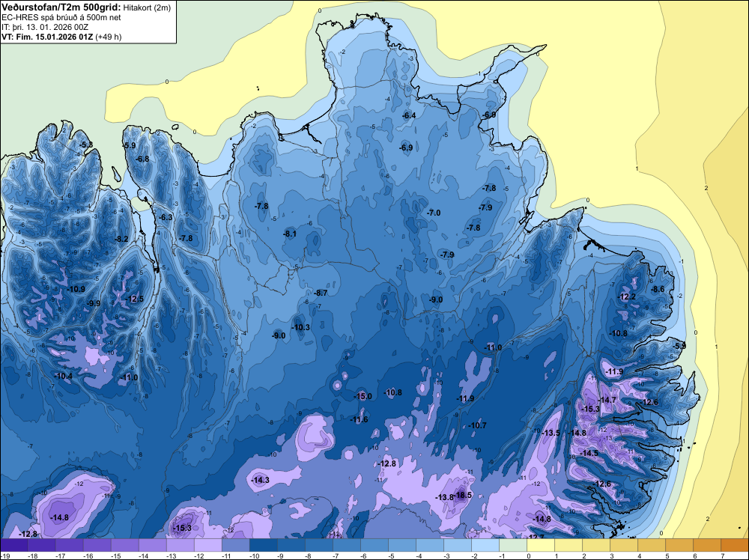The height and width of the screenshot is (560, 749).
Task: Click the temperature value -15.0 on the map
Action: 363,396
